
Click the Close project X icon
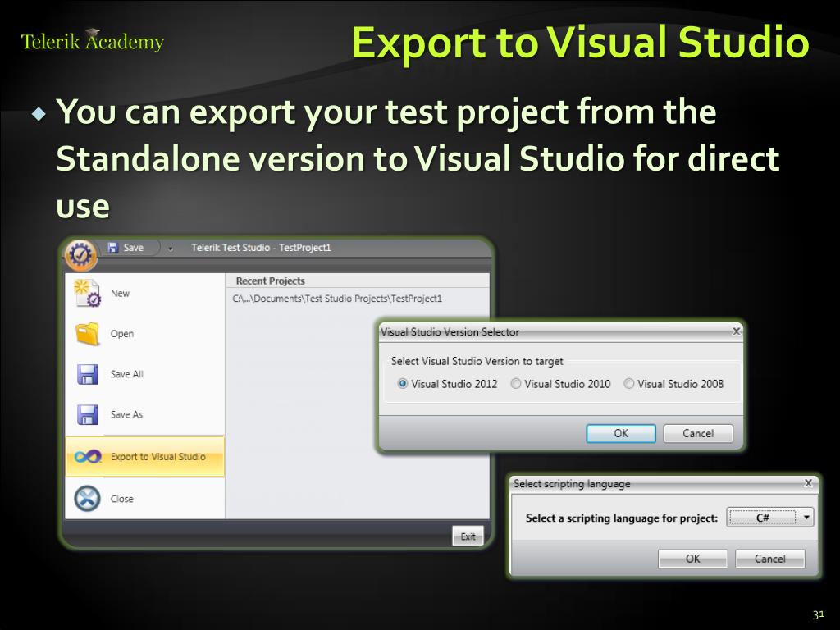click(87, 498)
